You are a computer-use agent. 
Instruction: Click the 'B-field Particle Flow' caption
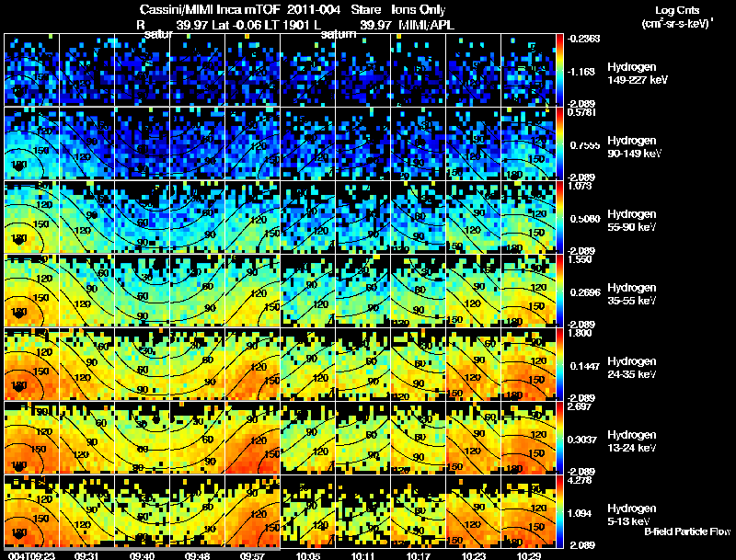(687, 531)
